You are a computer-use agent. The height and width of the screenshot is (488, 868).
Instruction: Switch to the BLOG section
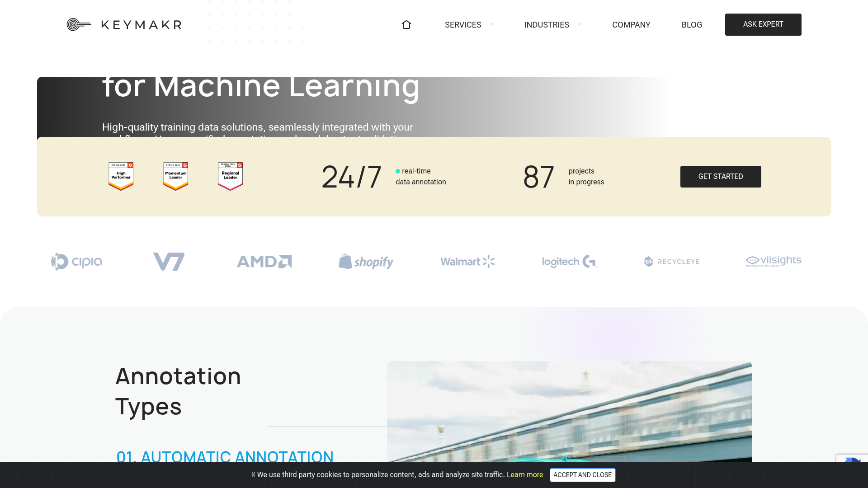(x=692, y=25)
